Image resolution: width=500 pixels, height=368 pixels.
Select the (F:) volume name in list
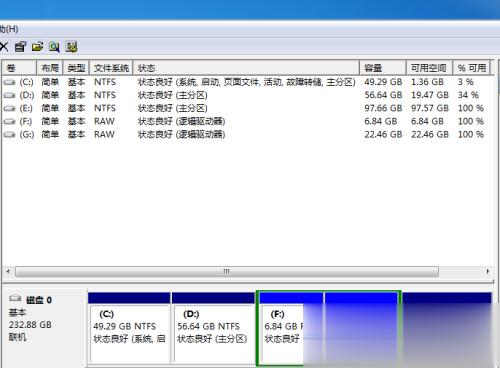[26, 121]
